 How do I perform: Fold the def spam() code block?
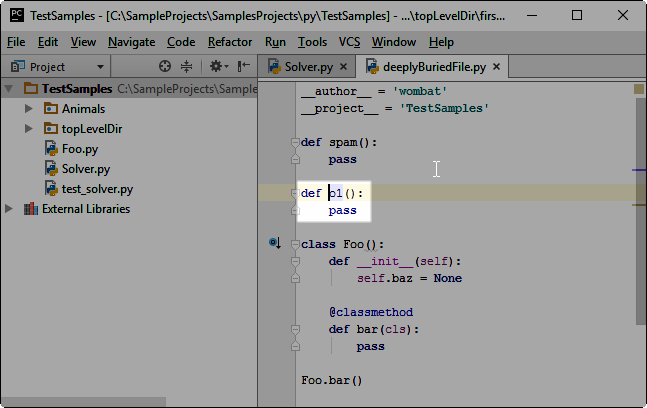pos(295,143)
